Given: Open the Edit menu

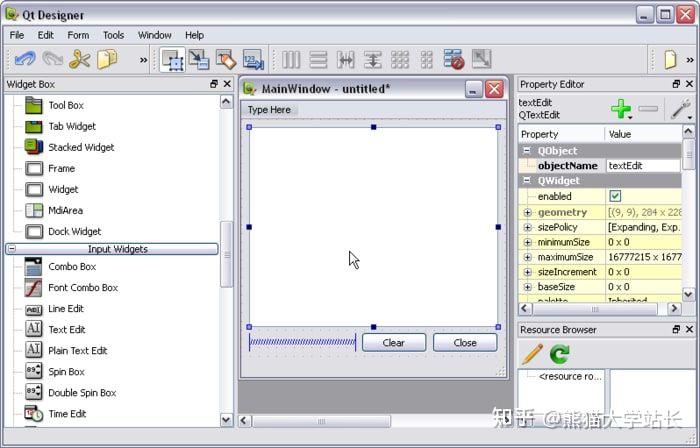Looking at the screenshot, I should (x=46, y=35).
